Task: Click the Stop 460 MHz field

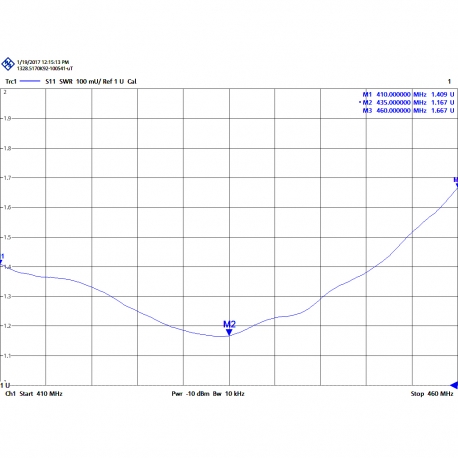Action: (x=432, y=394)
